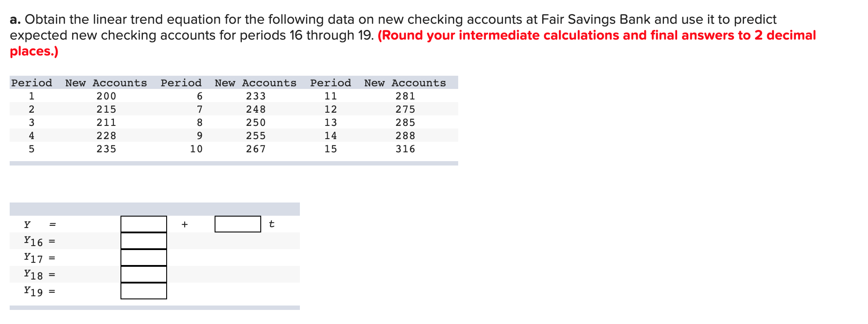868x324 pixels.
Task: Click the intercept input box after Y =
Action: click(x=144, y=224)
